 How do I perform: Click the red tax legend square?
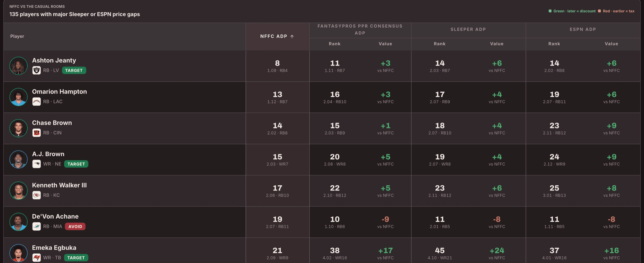tap(599, 11)
